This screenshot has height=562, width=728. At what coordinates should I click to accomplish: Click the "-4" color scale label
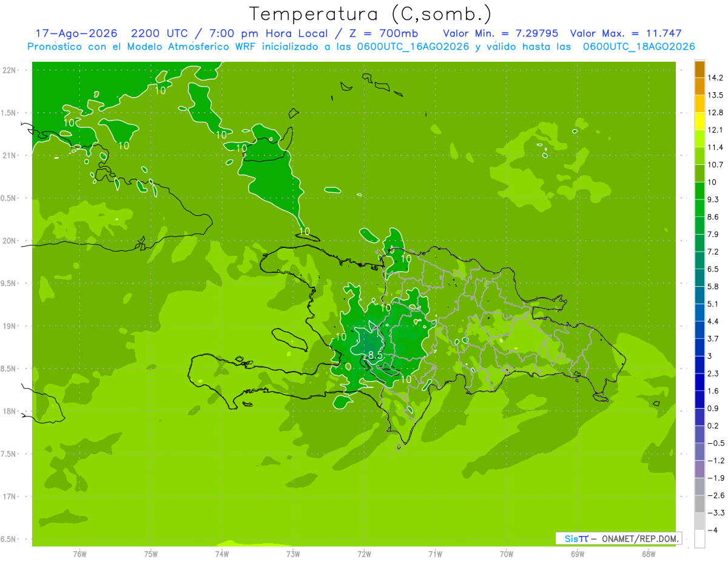pos(713,530)
